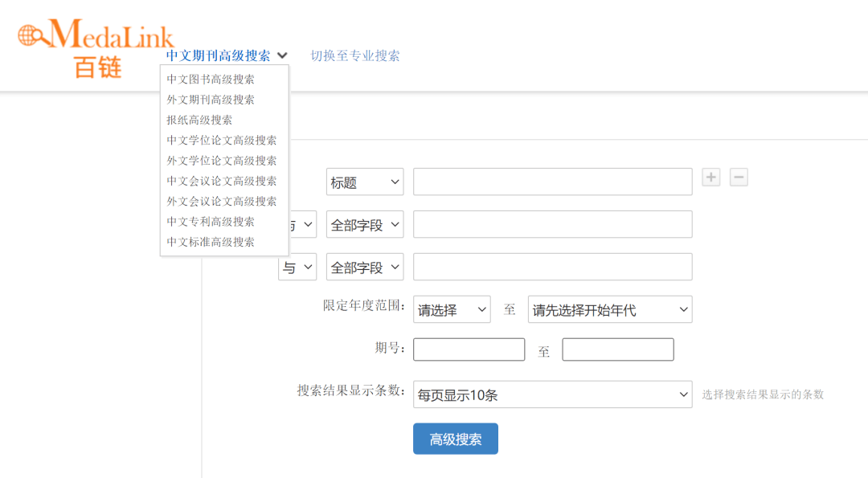Open the 请选择 starting year dropdown
The width and height of the screenshot is (868, 478).
(x=452, y=309)
